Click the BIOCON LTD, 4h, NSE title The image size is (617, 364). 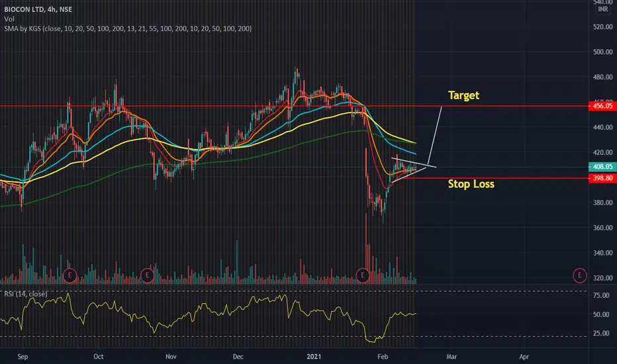click(38, 9)
